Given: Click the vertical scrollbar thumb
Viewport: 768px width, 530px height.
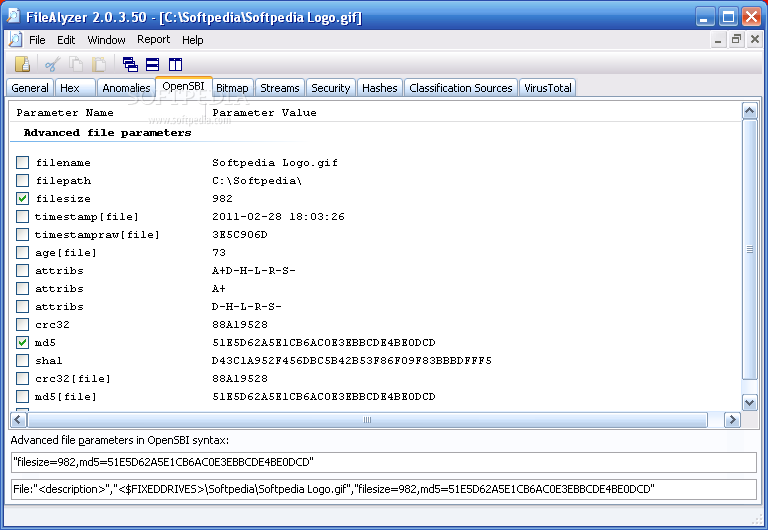Looking at the screenshot, I should coord(749,249).
